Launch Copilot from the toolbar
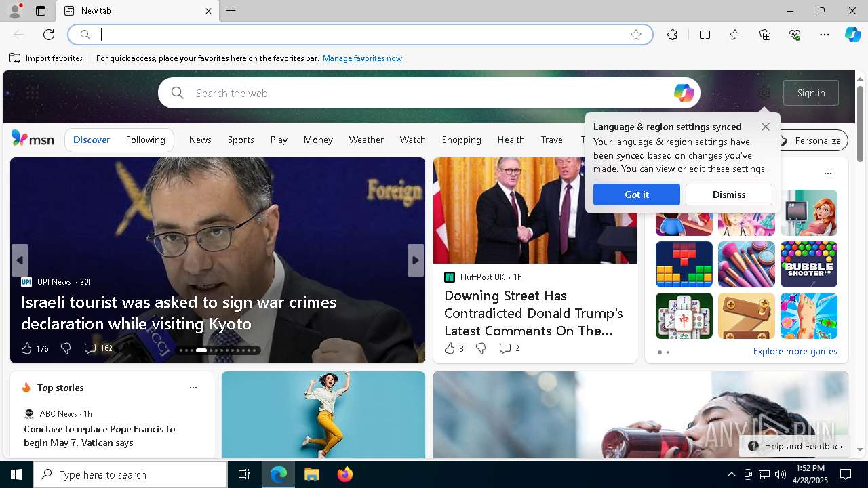The width and height of the screenshot is (868, 488). pos(852,35)
